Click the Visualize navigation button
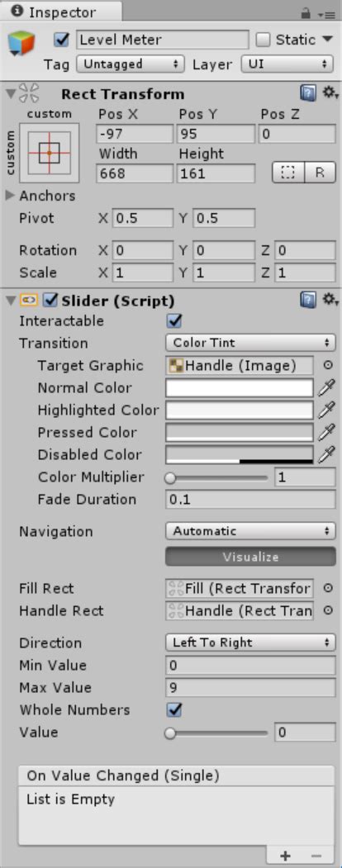 click(250, 557)
